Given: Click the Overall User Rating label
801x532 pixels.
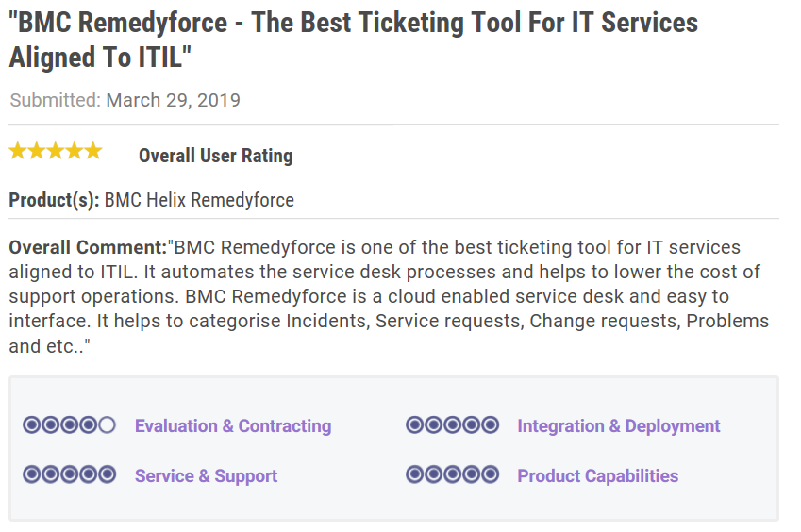Looking at the screenshot, I should [215, 156].
